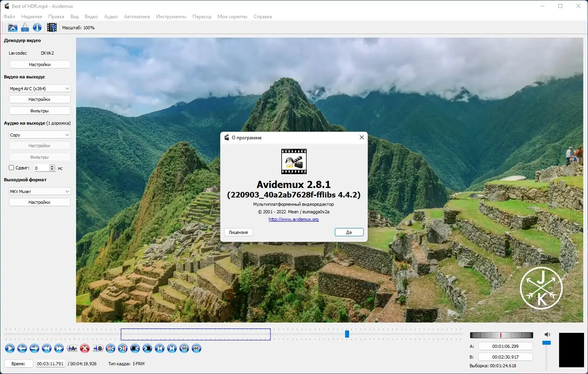Save the current video
This screenshot has height=374, width=588.
25,27
